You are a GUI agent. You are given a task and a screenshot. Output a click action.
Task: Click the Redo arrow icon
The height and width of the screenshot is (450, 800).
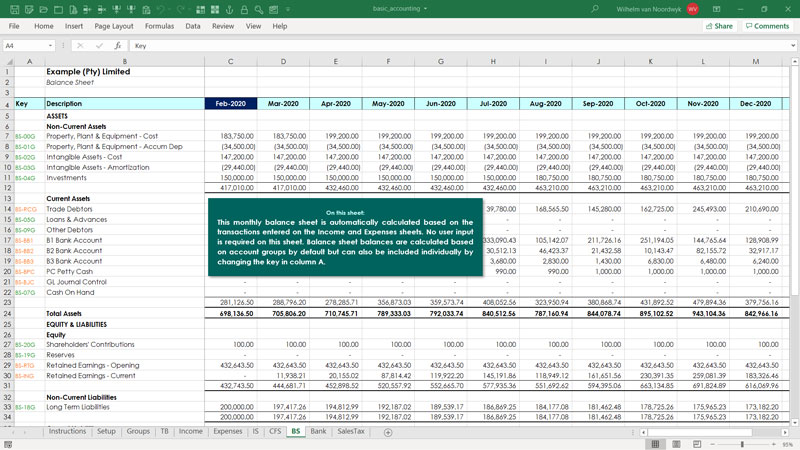(181, 9)
